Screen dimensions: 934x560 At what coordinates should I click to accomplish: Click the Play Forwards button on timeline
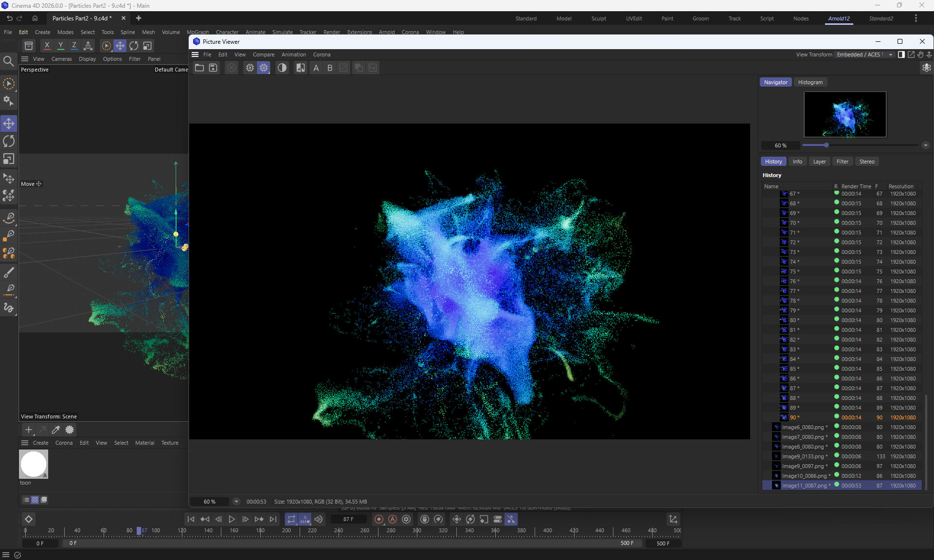pos(232,519)
